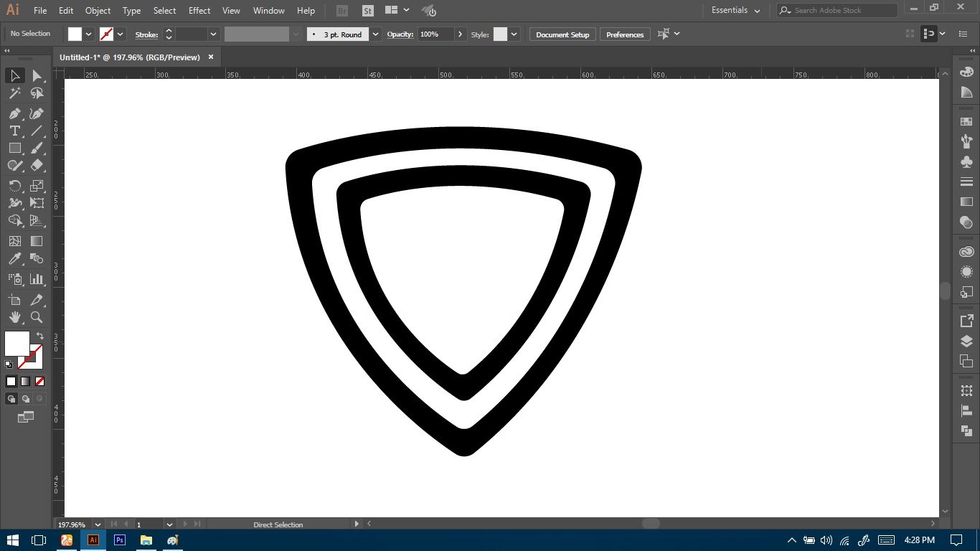Screen dimensions: 980x551
Task: Open stroke color dropdown in control bar
Action: coord(121,34)
